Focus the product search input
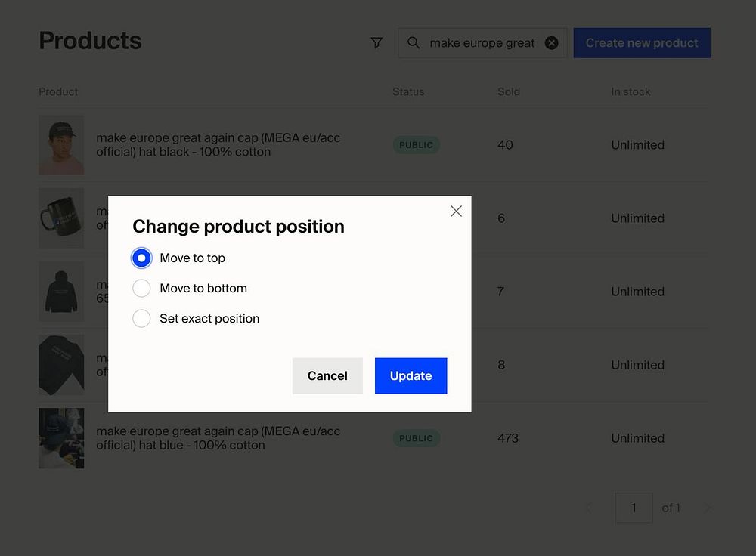Viewport: 756px width, 556px height. [x=482, y=43]
